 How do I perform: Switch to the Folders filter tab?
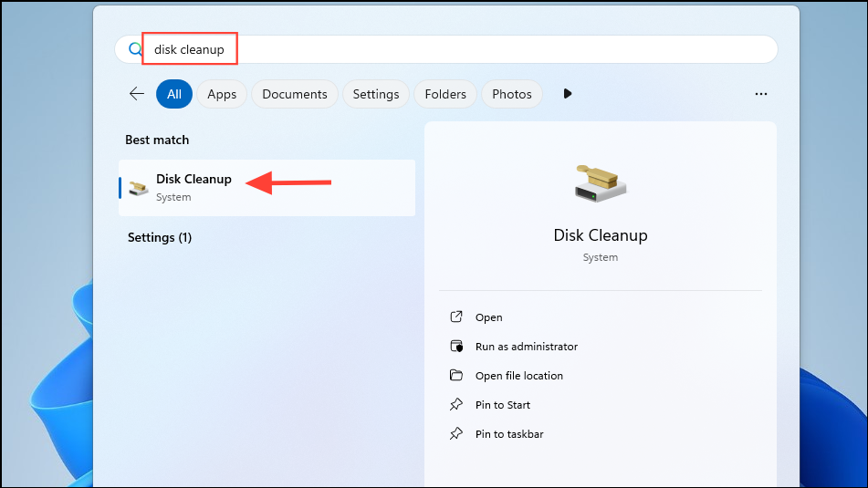click(x=445, y=94)
